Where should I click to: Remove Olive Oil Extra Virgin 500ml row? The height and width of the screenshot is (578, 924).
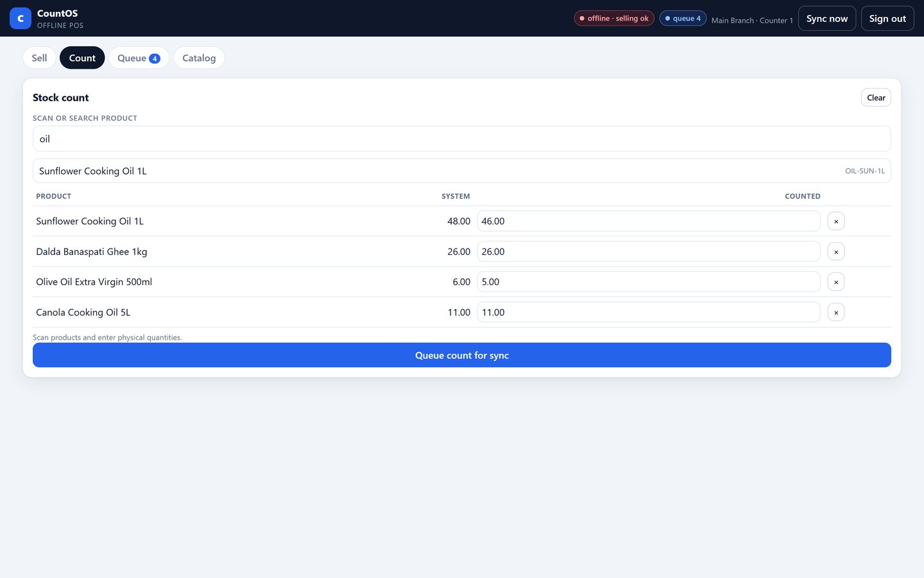point(835,282)
